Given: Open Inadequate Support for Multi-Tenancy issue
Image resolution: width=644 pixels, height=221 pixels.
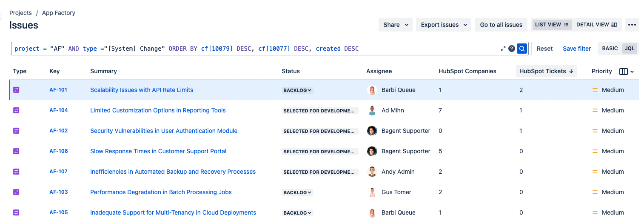Looking at the screenshot, I should pos(173,212).
